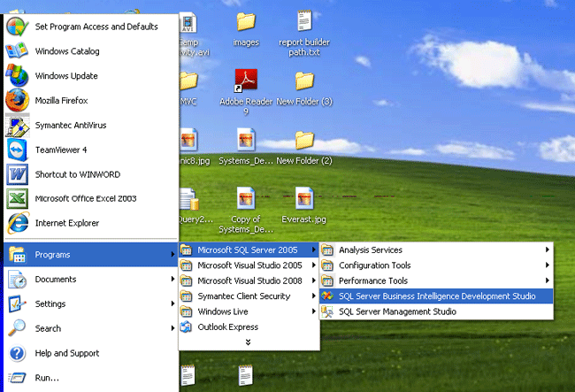Click the Settings icon in Start menu
Screen dimensions: 575x392
[x=17, y=304]
